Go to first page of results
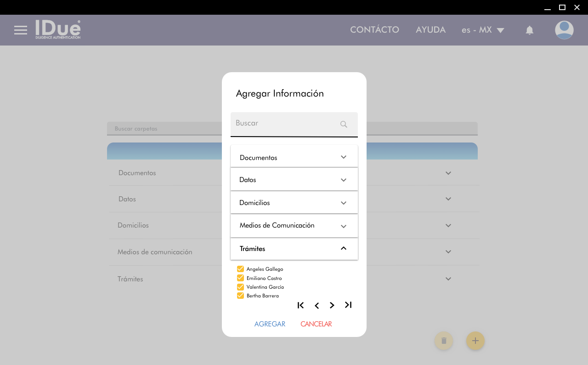This screenshot has height=365, width=588. pyautogui.click(x=301, y=305)
